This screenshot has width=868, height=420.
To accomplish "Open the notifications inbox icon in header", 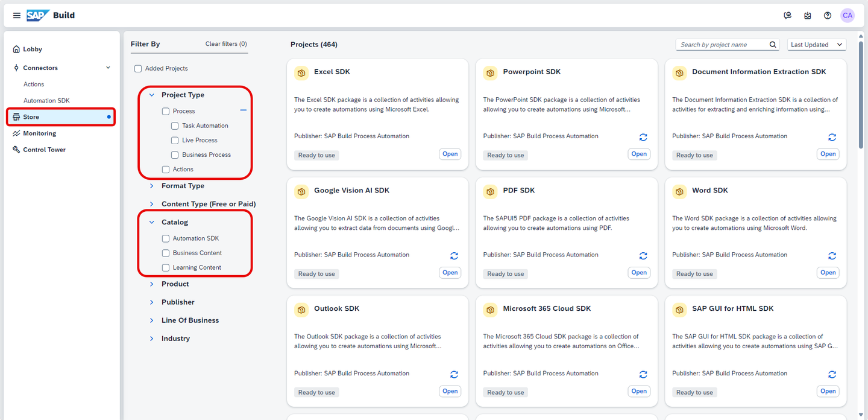I will 808,16.
